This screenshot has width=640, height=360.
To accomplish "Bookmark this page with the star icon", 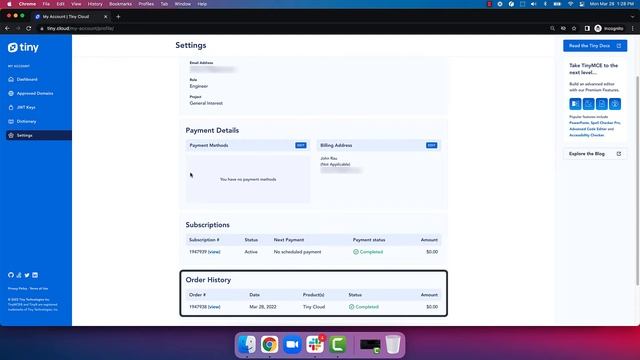I will pos(574,28).
